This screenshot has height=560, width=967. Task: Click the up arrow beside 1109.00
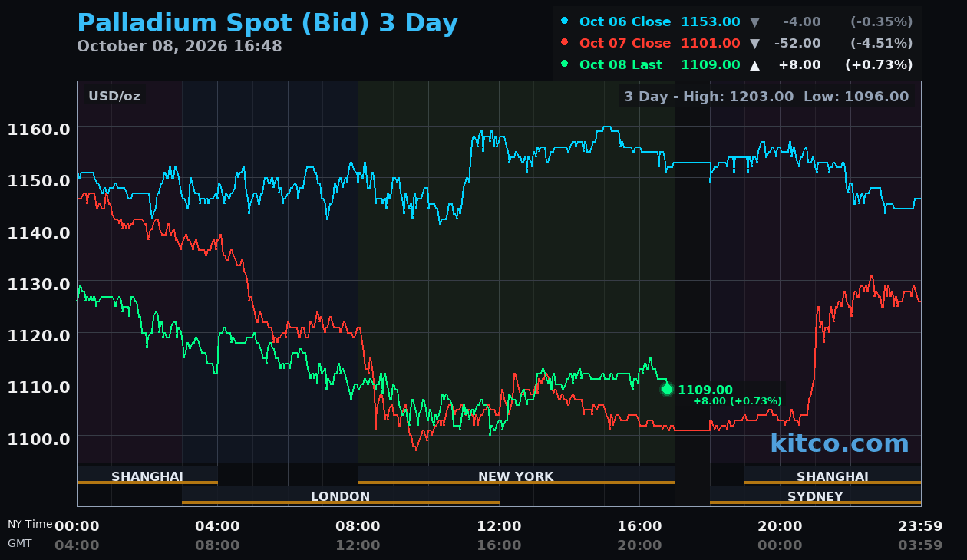click(x=754, y=65)
